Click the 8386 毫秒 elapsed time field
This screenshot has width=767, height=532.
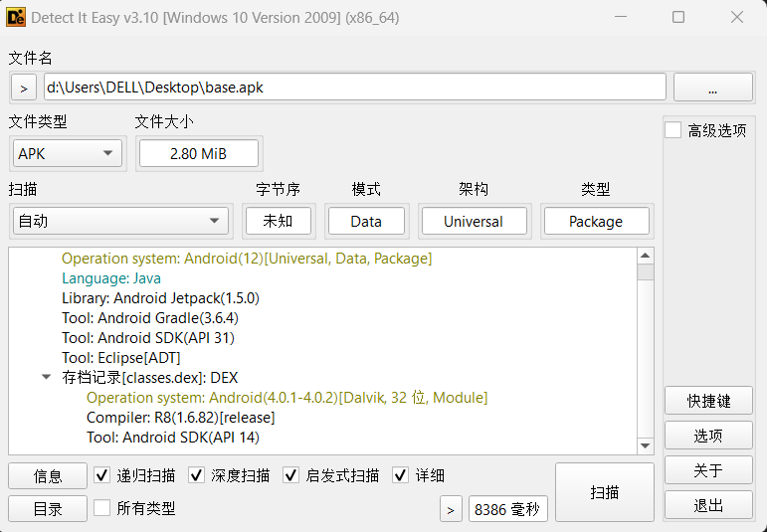click(507, 509)
